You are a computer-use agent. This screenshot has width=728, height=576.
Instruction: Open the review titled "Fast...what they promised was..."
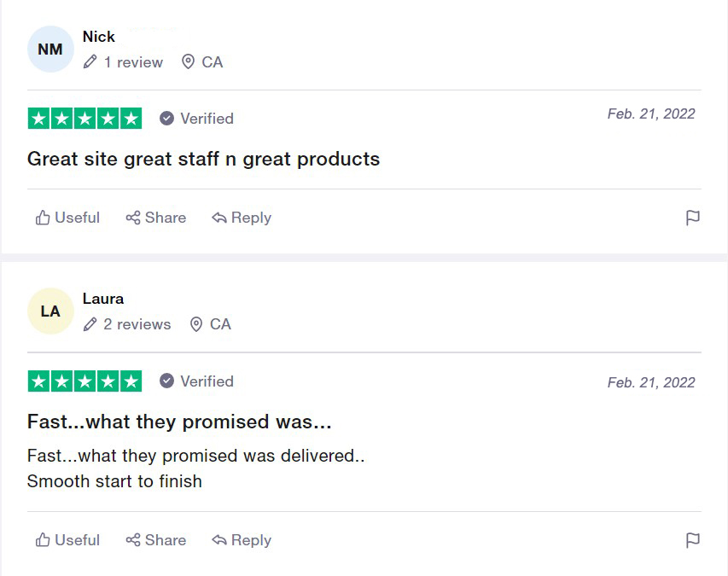[x=179, y=422]
